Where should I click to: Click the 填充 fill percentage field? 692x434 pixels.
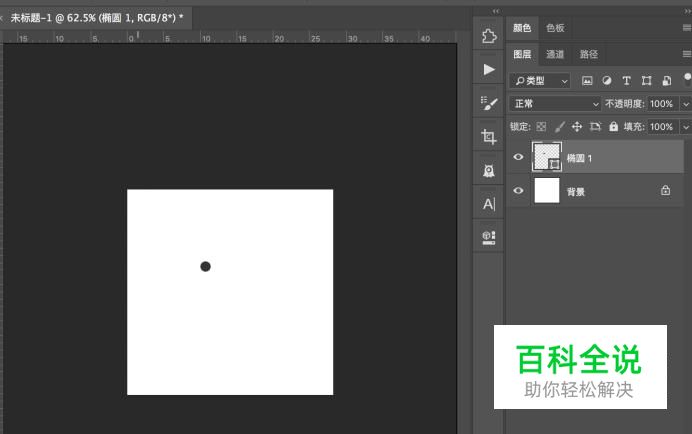point(660,127)
